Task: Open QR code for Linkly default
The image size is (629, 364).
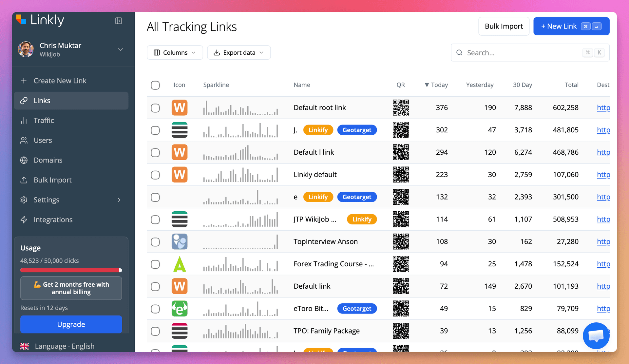Action: pos(401,175)
